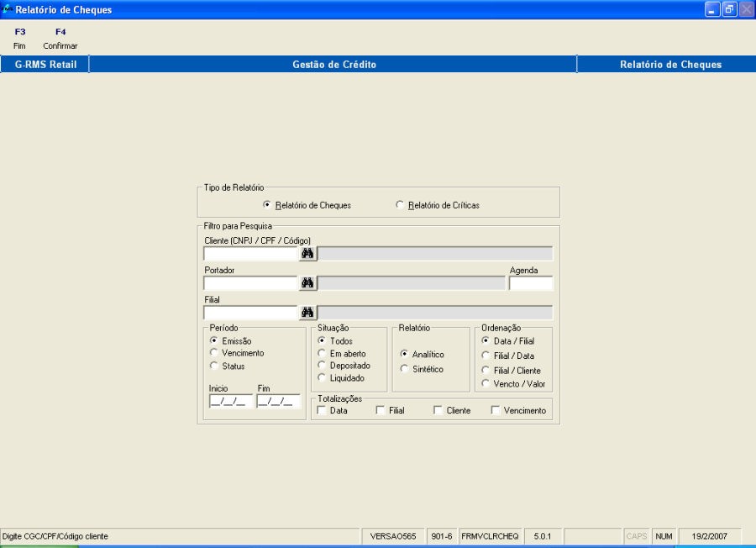Click 901-6 in the status bar

pyautogui.click(x=442, y=536)
